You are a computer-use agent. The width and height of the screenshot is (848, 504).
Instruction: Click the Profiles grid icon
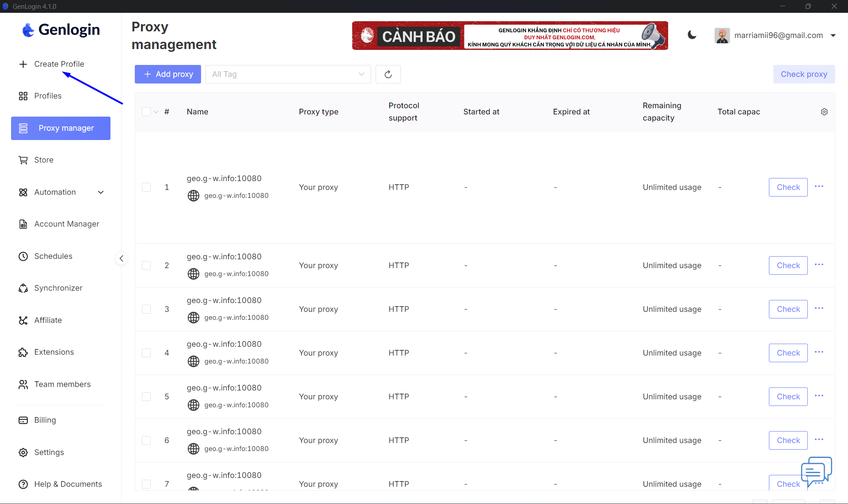click(23, 96)
